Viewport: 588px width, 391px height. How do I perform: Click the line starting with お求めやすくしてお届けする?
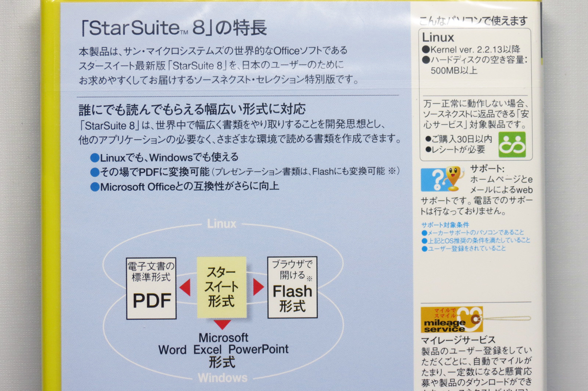coord(219,79)
